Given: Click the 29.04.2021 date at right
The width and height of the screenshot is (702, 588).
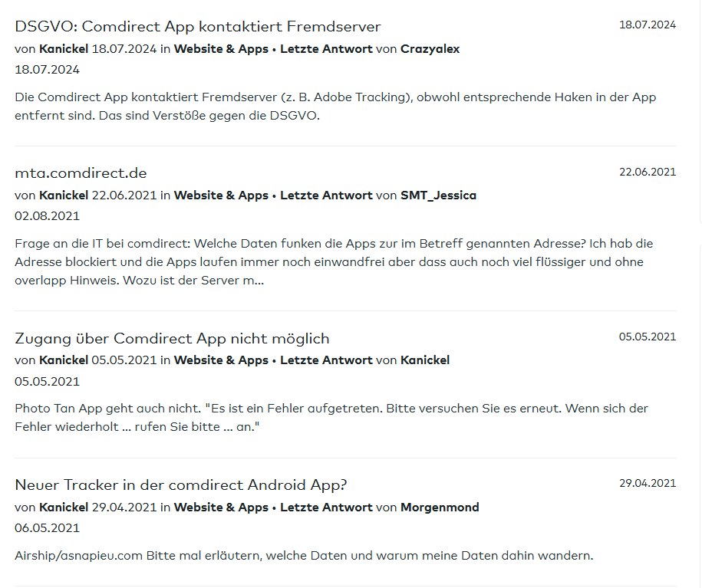Looking at the screenshot, I should tap(647, 483).
